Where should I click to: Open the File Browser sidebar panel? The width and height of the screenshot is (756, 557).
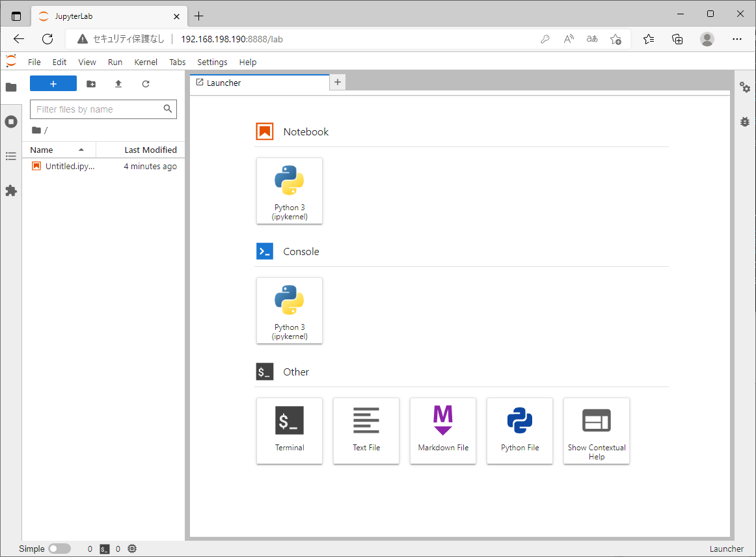click(x=11, y=87)
